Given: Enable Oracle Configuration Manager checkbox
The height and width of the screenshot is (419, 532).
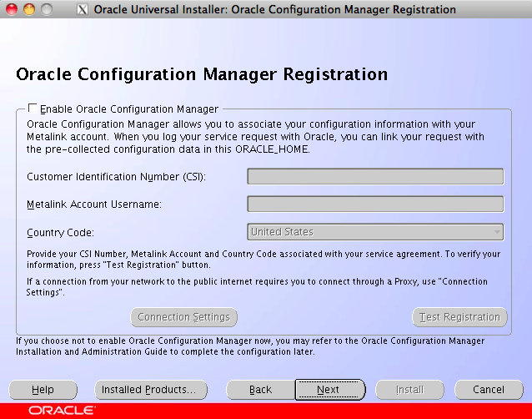Looking at the screenshot, I should click(33, 109).
